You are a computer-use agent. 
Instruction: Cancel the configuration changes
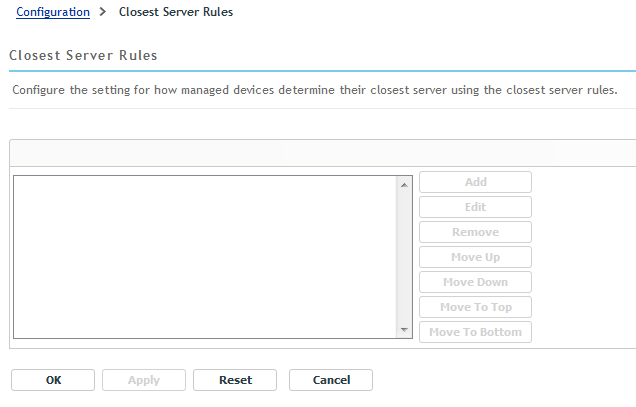[331, 380]
